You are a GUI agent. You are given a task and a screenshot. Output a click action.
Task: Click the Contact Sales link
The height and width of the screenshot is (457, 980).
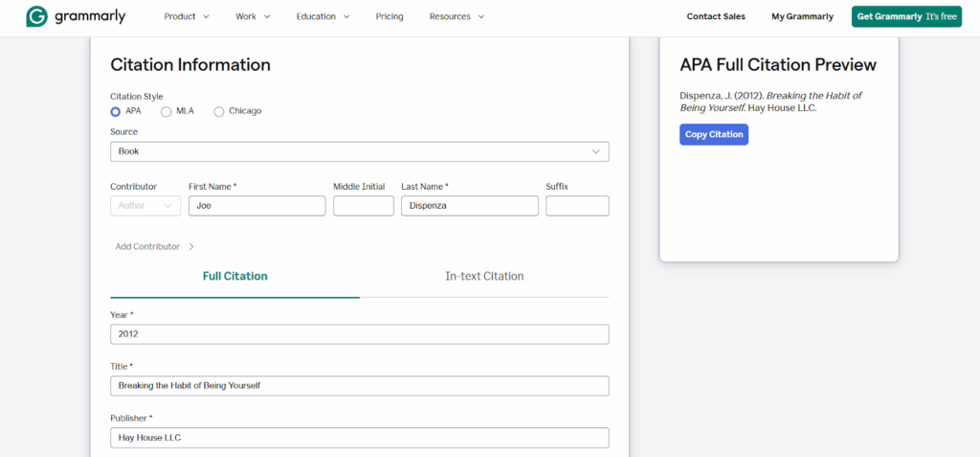click(x=716, y=17)
